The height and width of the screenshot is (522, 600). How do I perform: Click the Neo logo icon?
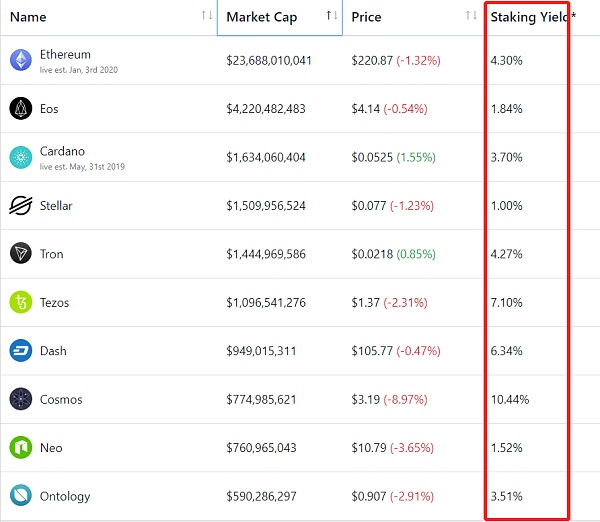point(21,447)
